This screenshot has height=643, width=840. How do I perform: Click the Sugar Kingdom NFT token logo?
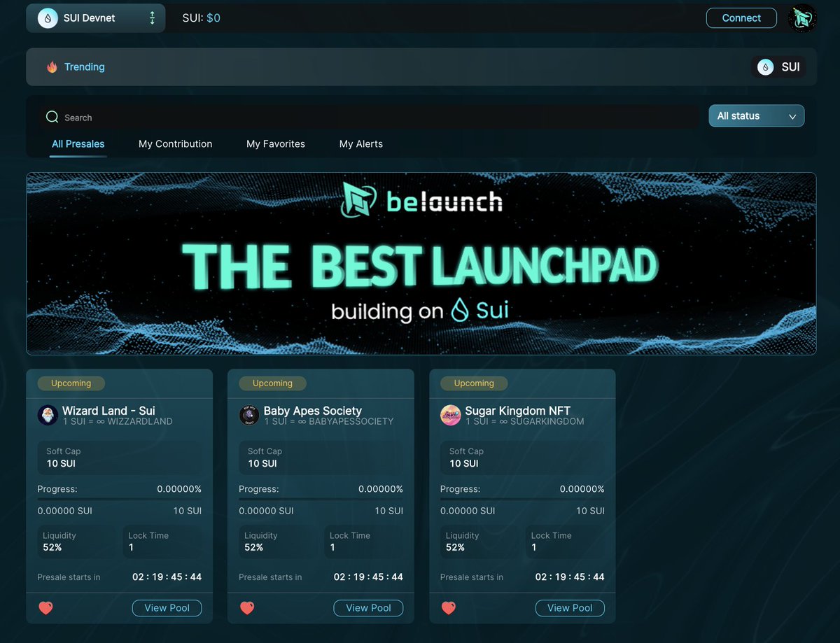(x=450, y=414)
